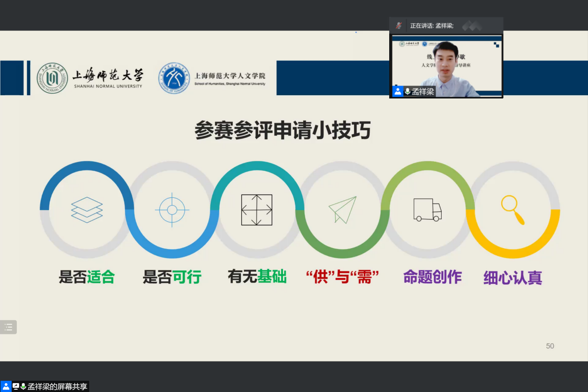Click the green paper plane icon
The image size is (588, 392).
tap(343, 210)
